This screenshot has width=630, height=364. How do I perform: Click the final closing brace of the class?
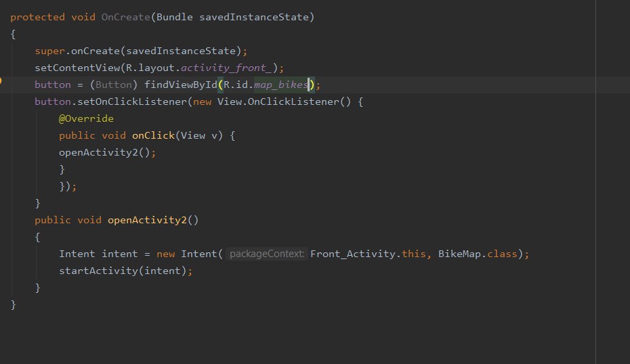tap(14, 305)
